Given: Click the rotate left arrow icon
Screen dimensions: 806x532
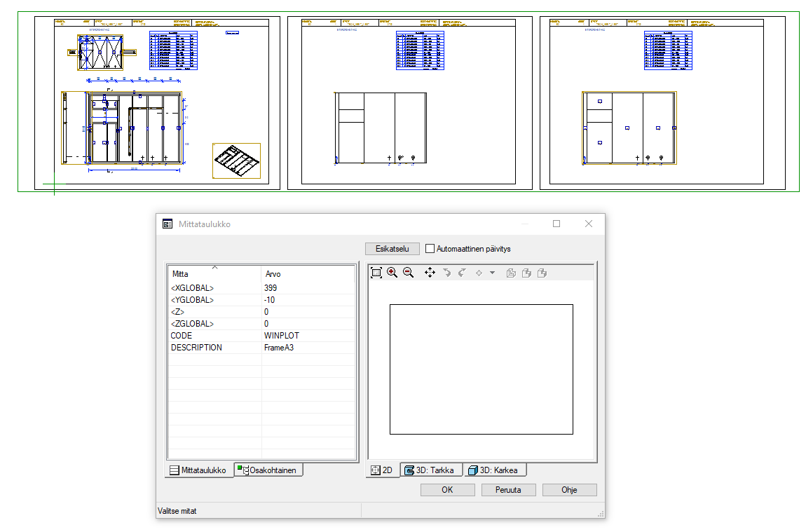Looking at the screenshot, I should point(446,273).
